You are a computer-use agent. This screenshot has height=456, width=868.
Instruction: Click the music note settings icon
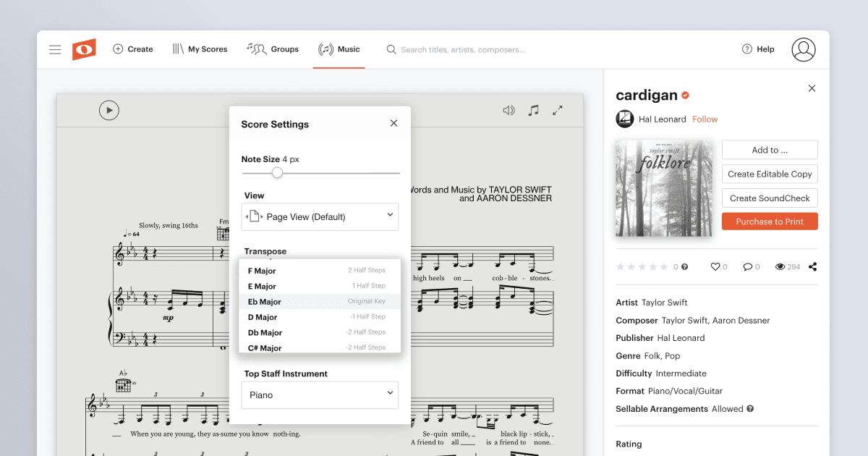tap(534, 110)
